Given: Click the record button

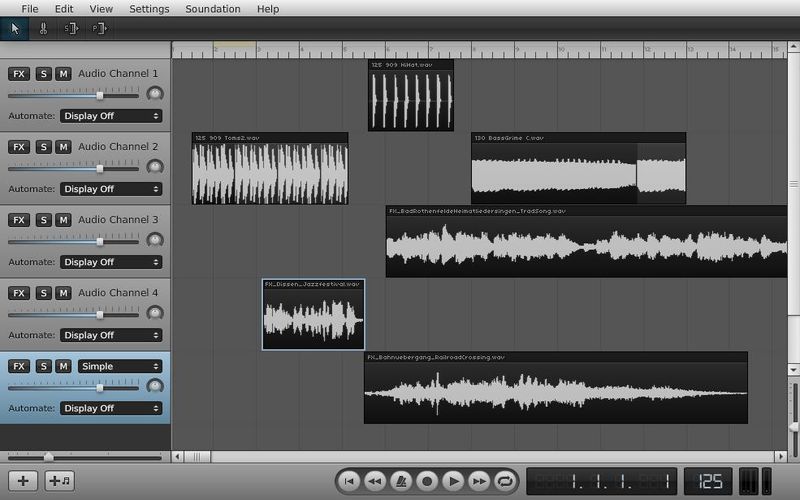Looking at the screenshot, I should [x=427, y=481].
